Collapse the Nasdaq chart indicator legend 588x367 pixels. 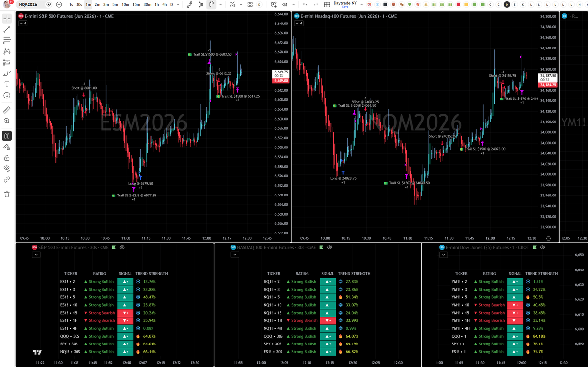(x=299, y=23)
